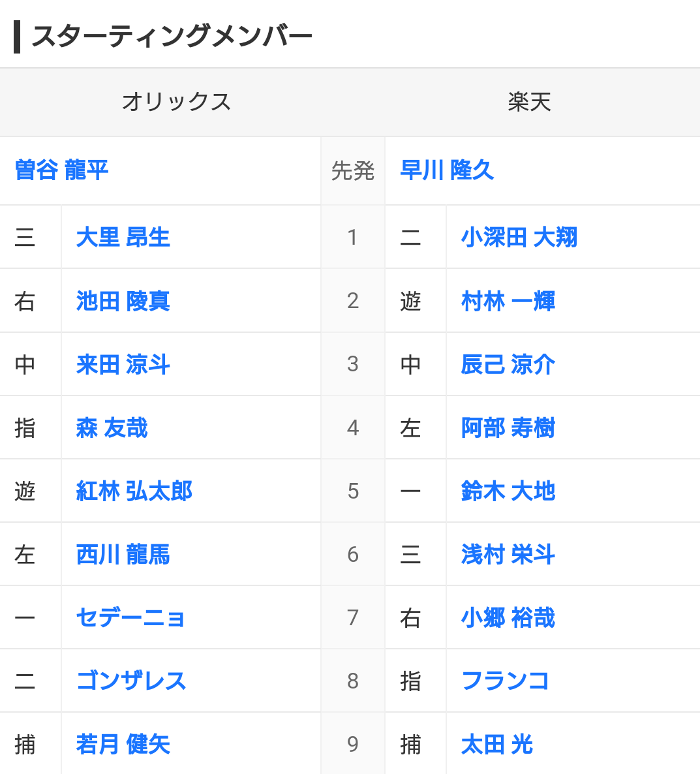Image resolution: width=700 pixels, height=774 pixels.
Task: Open Rakuten leadoff 小深田 大翔 profile
Action: point(519,237)
